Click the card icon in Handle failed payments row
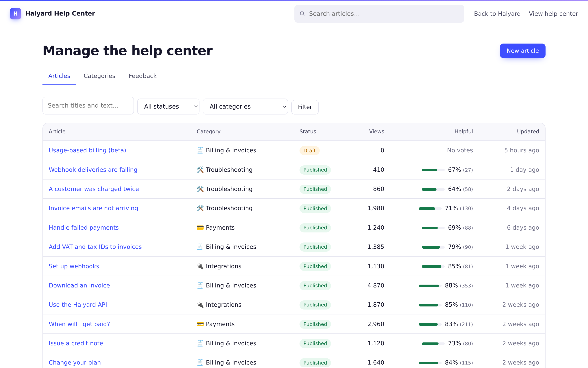 click(x=200, y=228)
